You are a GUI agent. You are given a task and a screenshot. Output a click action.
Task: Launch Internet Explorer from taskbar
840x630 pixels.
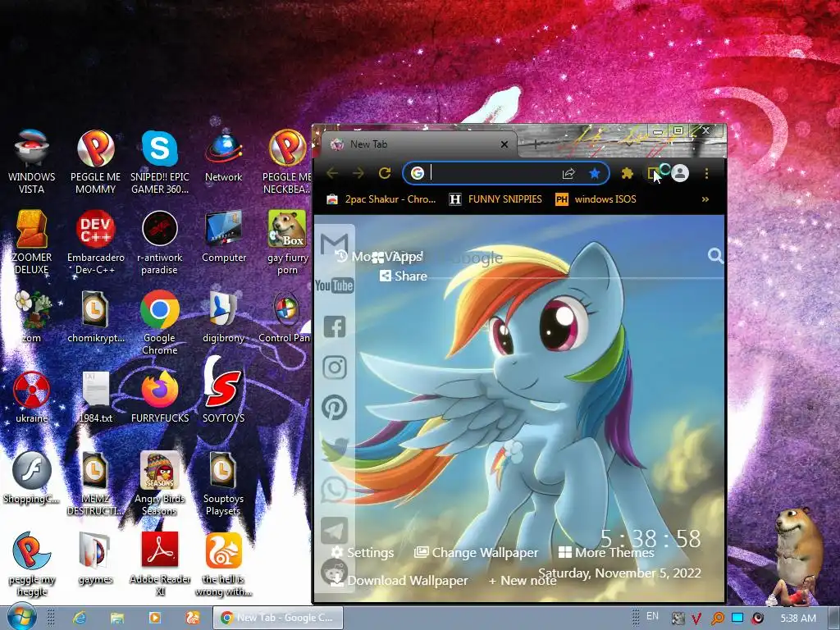(x=80, y=619)
